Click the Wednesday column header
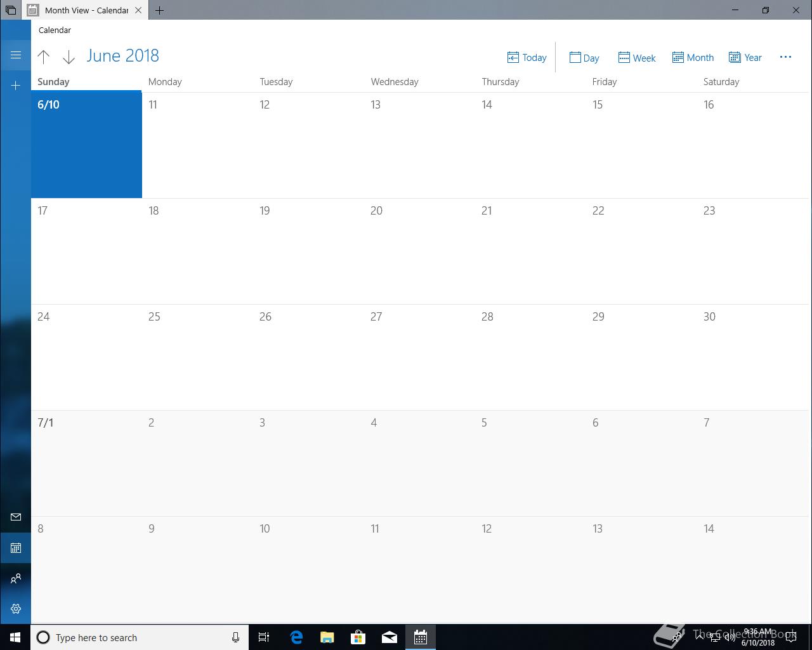812x650 pixels. (x=395, y=82)
